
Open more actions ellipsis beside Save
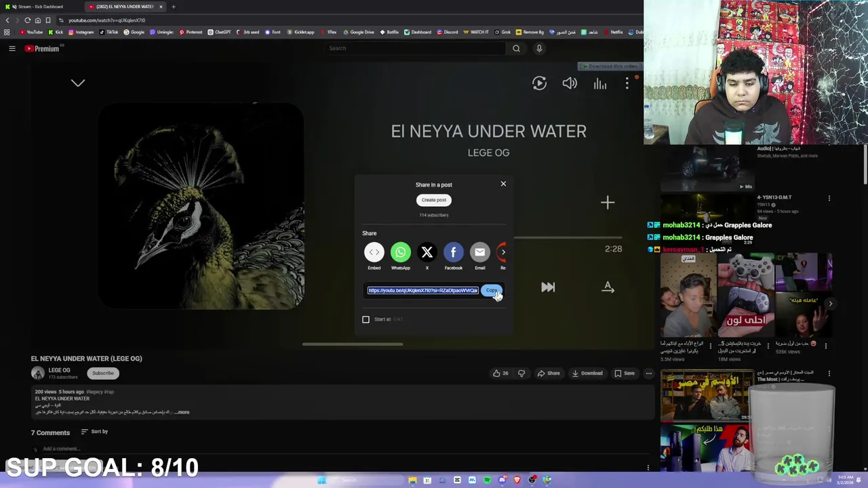[648, 373]
